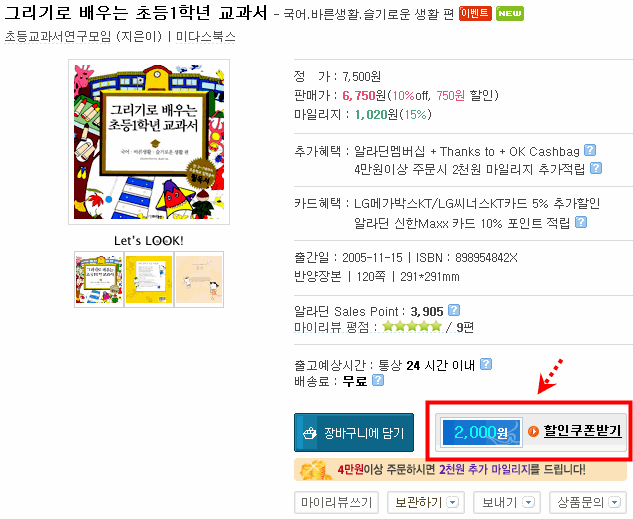
Task: Click the 2,000원 coupon banner
Action: click(x=482, y=432)
